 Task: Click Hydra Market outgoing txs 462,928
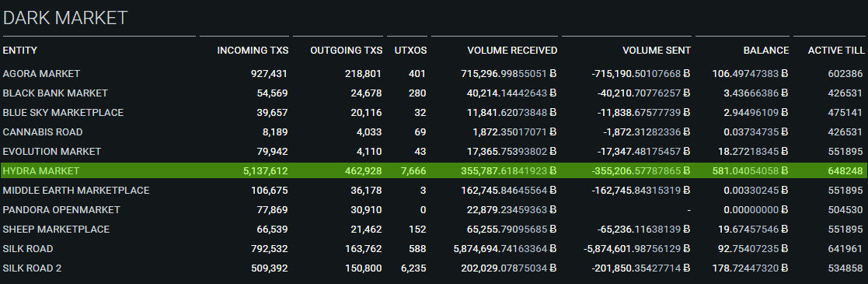tap(364, 171)
